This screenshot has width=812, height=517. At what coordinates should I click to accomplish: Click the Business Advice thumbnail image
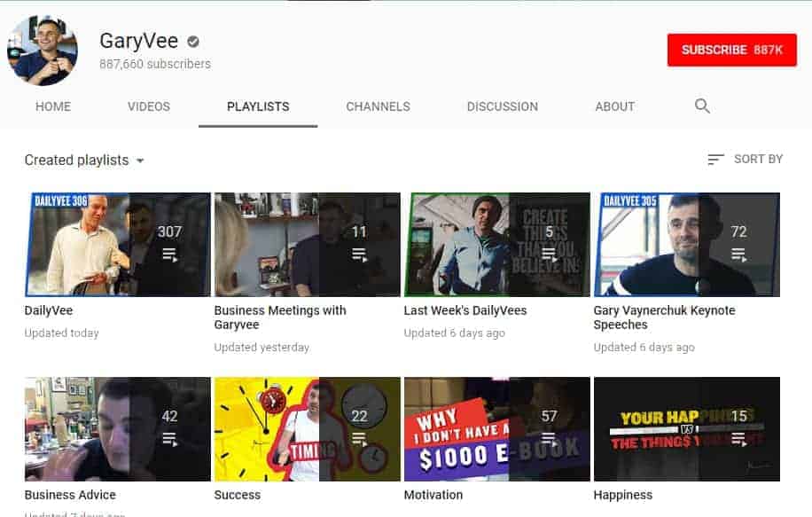click(x=118, y=429)
